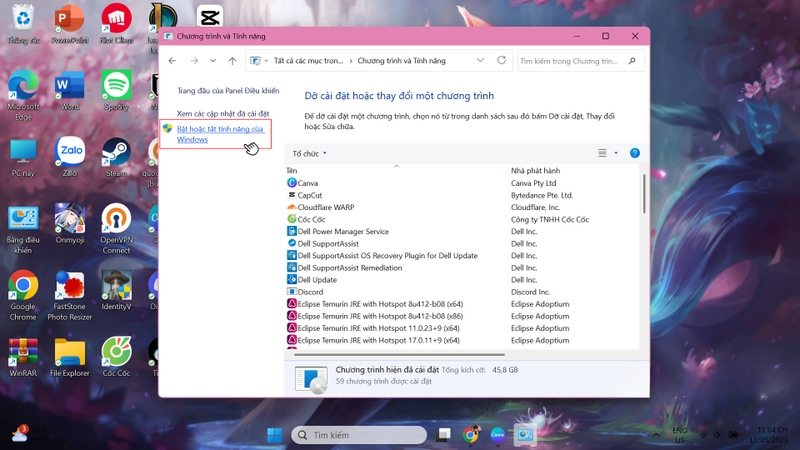The height and width of the screenshot is (450, 800).
Task: Sort by the Nhà phát hành column
Action: (x=573, y=170)
